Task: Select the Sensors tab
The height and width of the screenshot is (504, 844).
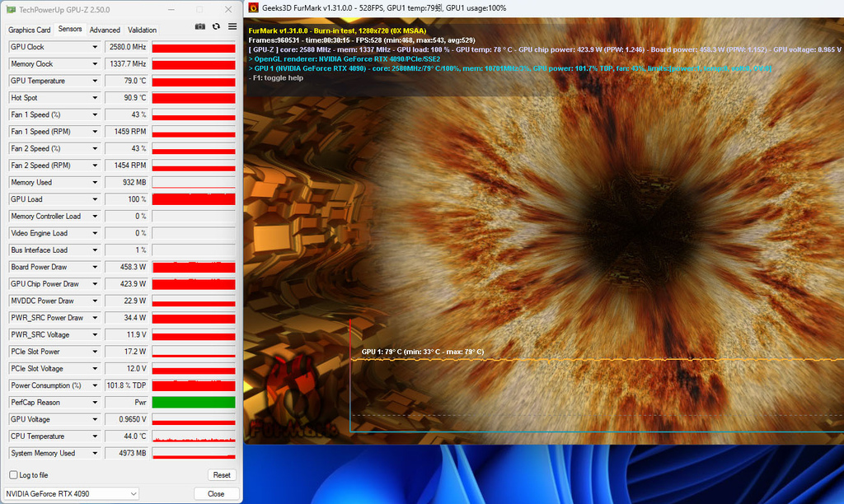Action: click(x=70, y=29)
